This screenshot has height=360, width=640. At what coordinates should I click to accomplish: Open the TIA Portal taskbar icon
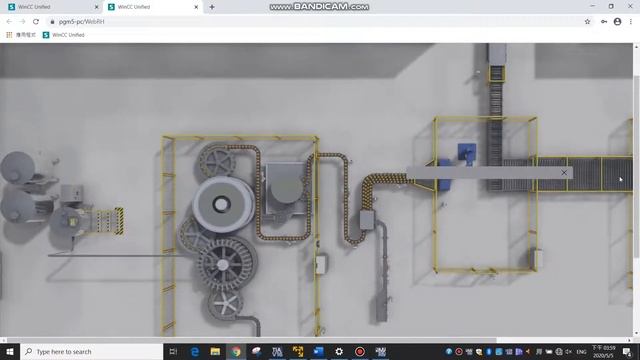pos(277,351)
